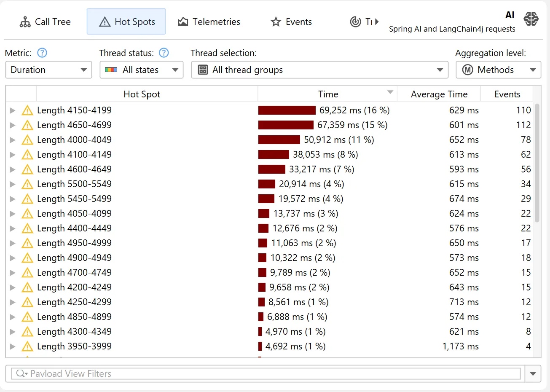Expand the Length 4950-4999 row
The image size is (550, 392).
(x=13, y=243)
